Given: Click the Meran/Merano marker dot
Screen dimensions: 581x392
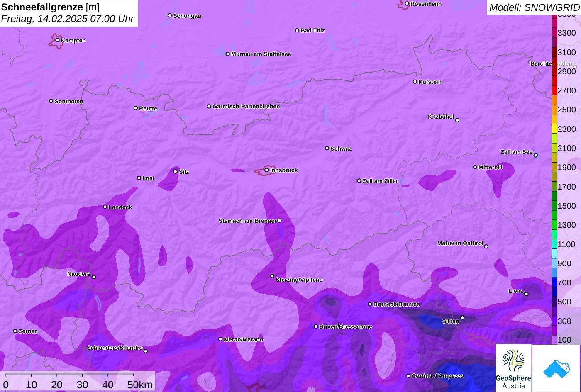Looking at the screenshot, I should tap(220, 339).
